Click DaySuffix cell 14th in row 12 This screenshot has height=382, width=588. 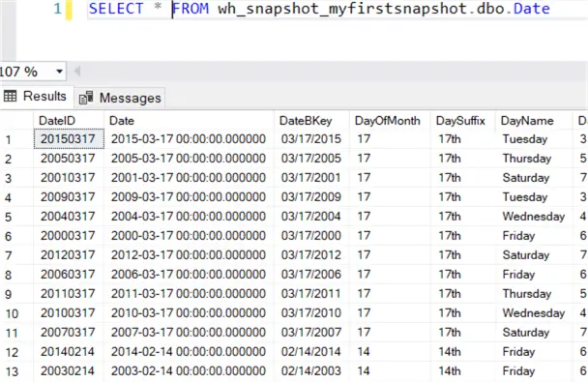click(x=463, y=352)
